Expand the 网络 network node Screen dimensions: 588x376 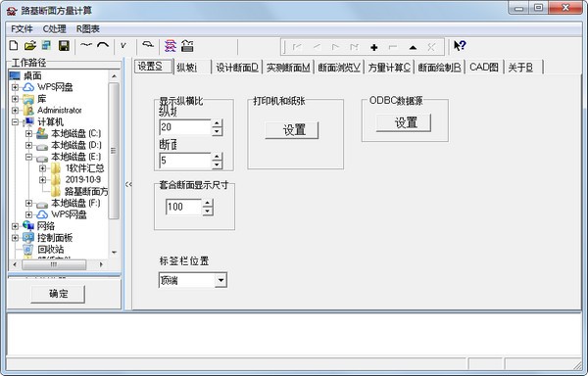15,226
